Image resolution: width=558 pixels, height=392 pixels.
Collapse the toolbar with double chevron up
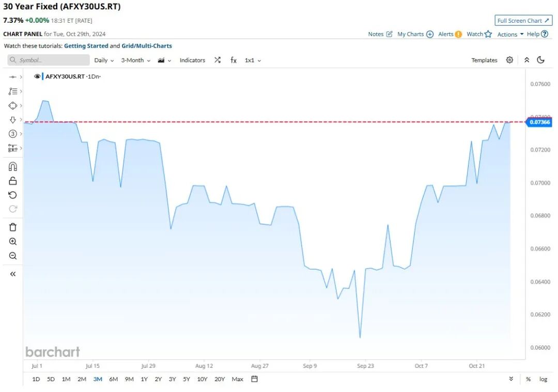pyautogui.click(x=526, y=60)
